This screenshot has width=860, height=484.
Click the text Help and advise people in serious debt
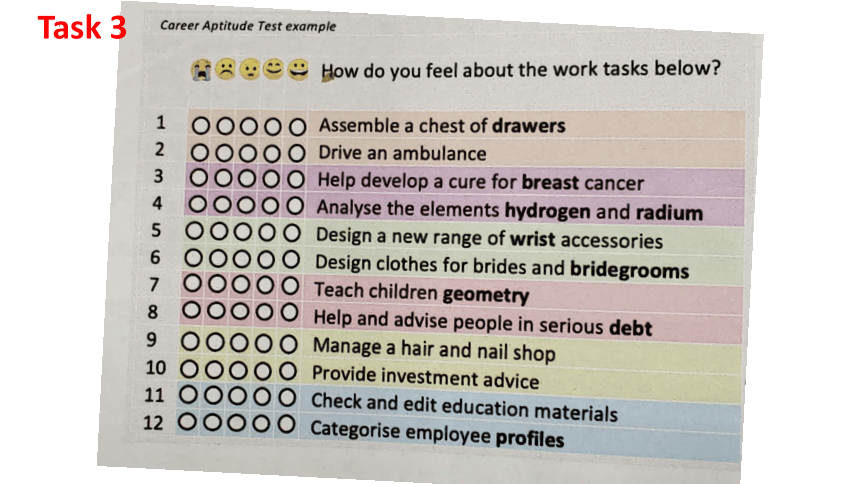[x=483, y=323]
